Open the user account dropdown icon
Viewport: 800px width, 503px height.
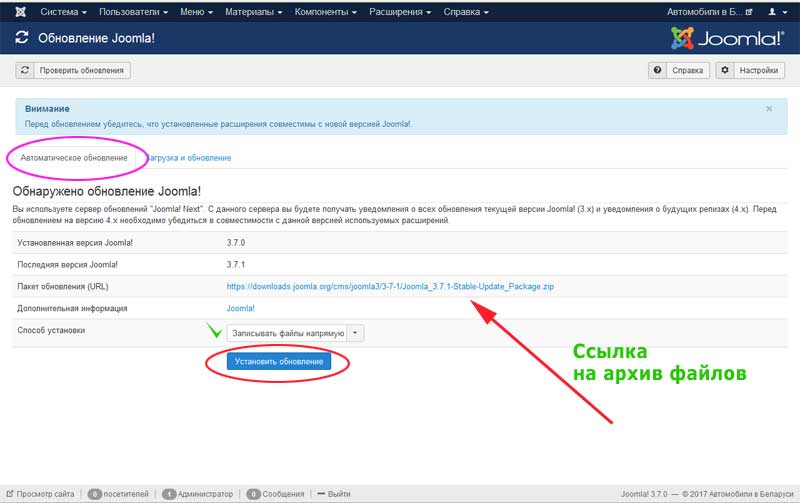tap(778, 12)
